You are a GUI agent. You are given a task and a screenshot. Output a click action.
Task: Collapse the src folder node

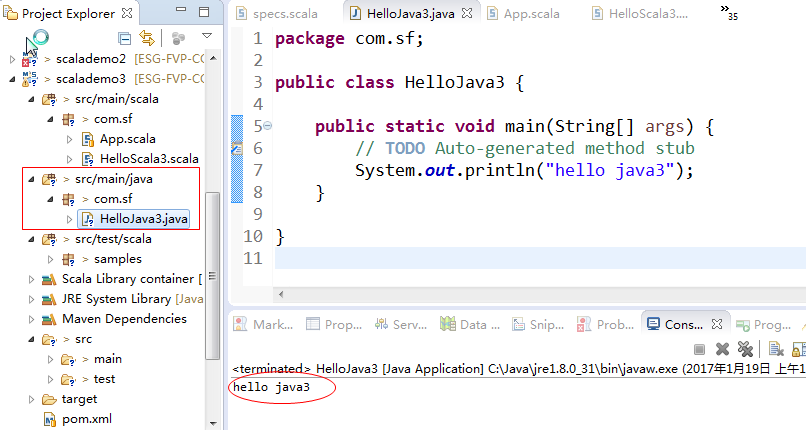click(31, 340)
